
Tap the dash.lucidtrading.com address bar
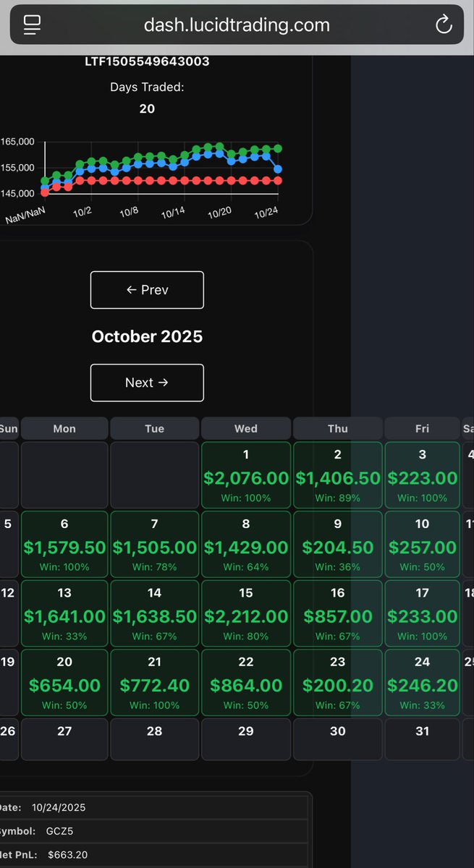pos(237,25)
